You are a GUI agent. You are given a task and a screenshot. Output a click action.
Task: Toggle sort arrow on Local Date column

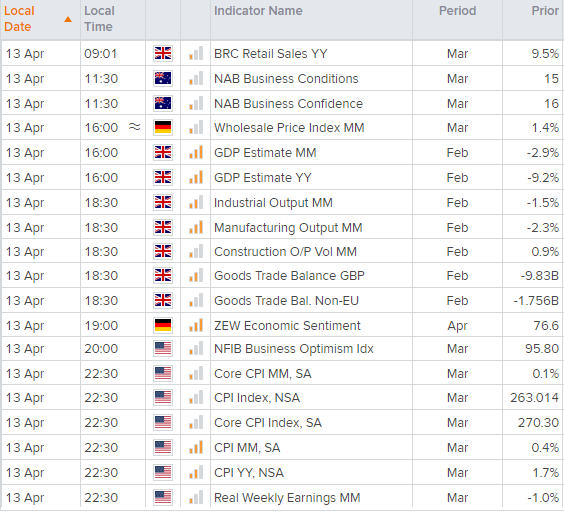(68, 19)
